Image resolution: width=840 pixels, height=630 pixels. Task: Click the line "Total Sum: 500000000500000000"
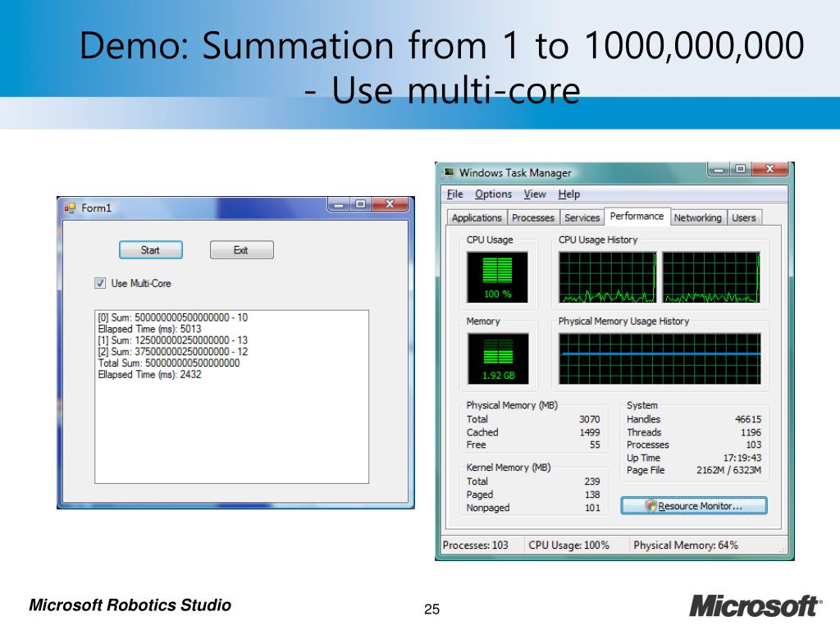click(169, 363)
